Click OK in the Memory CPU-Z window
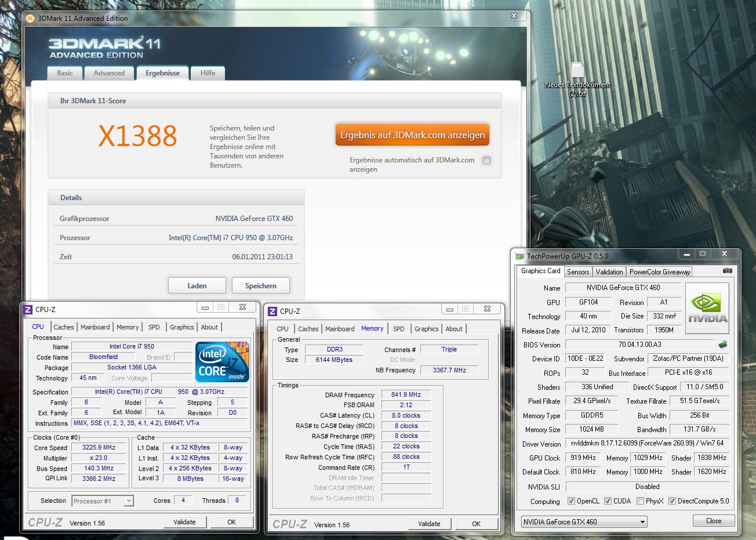The width and height of the screenshot is (756, 540). click(477, 524)
